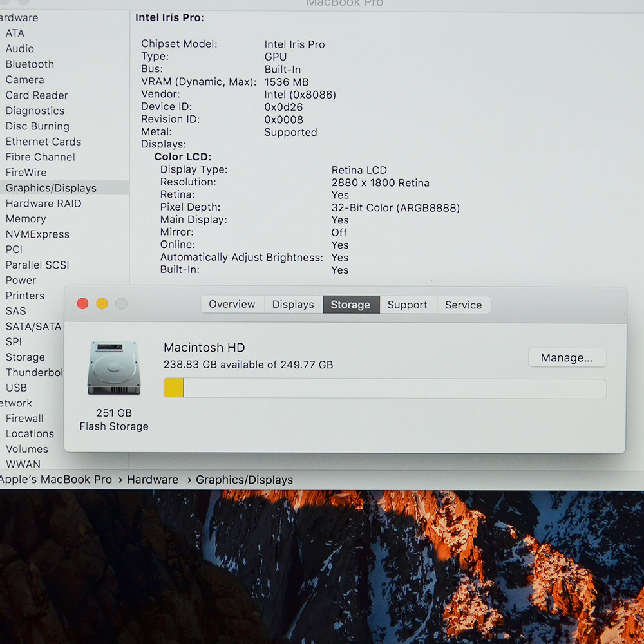Viewport: 644px width, 644px height.
Task: Click the '1536 MB' VRAM value
Action: click(x=287, y=82)
